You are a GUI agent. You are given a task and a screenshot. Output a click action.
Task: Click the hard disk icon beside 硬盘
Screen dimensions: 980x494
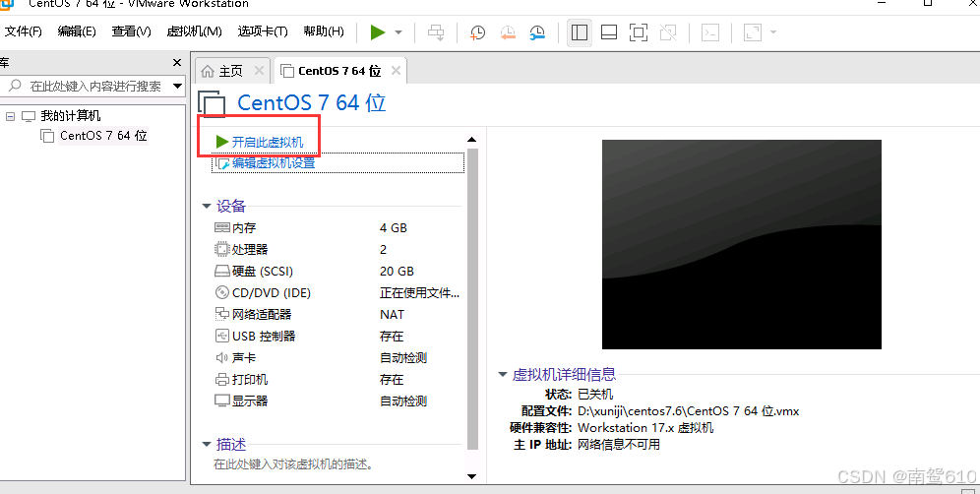pos(222,272)
